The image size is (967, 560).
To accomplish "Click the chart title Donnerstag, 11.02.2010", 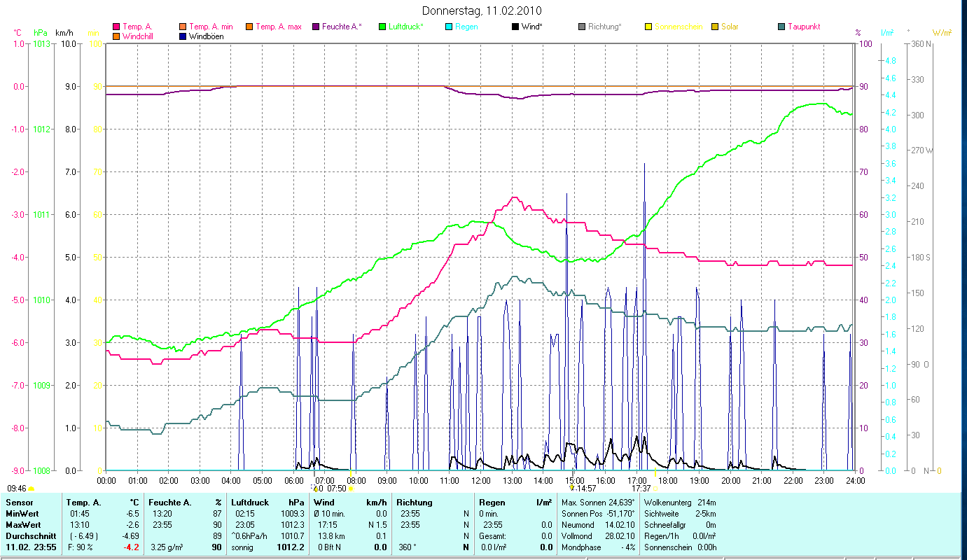I will tap(482, 11).
